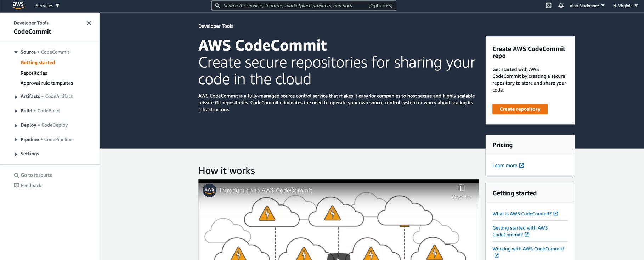Select Repositories in the sidebar
The height and width of the screenshot is (260, 644).
tap(34, 73)
